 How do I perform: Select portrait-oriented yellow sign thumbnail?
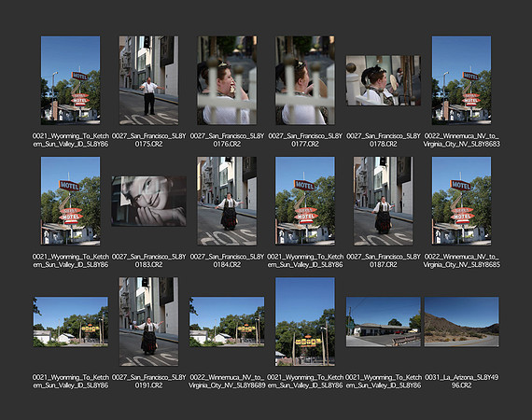pyautogui.click(x=305, y=322)
